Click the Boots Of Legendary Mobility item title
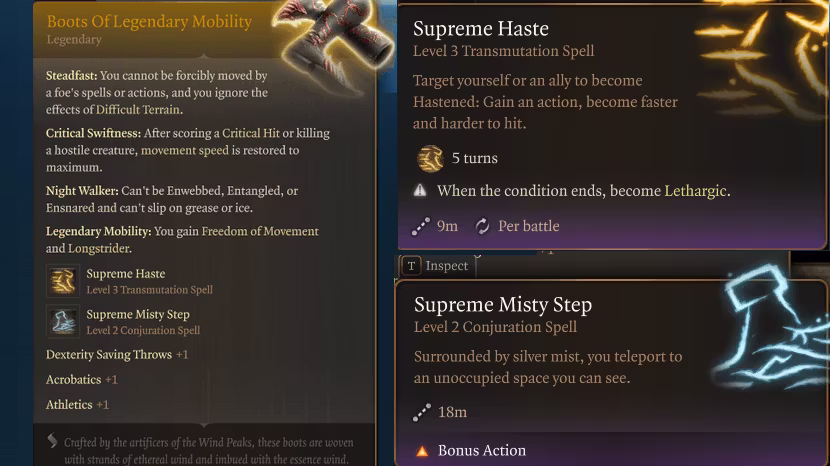The height and width of the screenshot is (466, 830). point(149,21)
